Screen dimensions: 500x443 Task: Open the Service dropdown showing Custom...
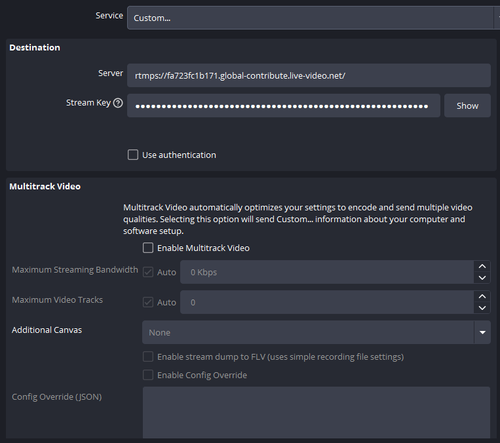[313, 18]
